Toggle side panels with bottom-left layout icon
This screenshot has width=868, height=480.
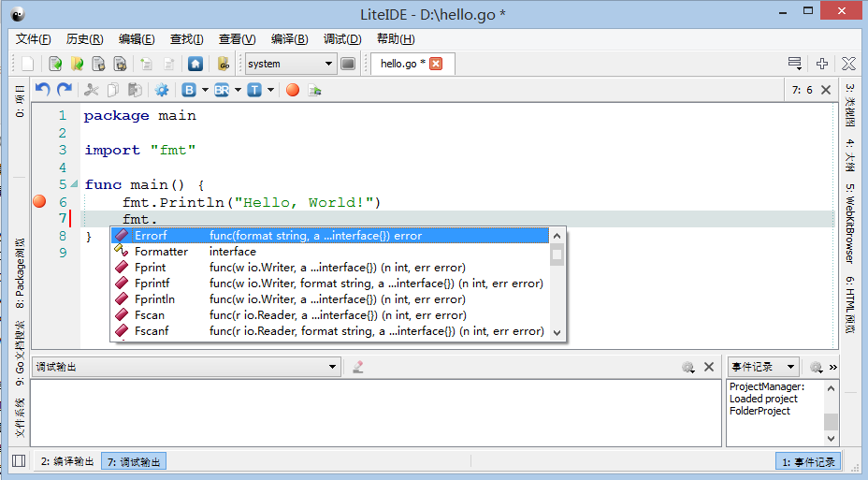pos(19,461)
